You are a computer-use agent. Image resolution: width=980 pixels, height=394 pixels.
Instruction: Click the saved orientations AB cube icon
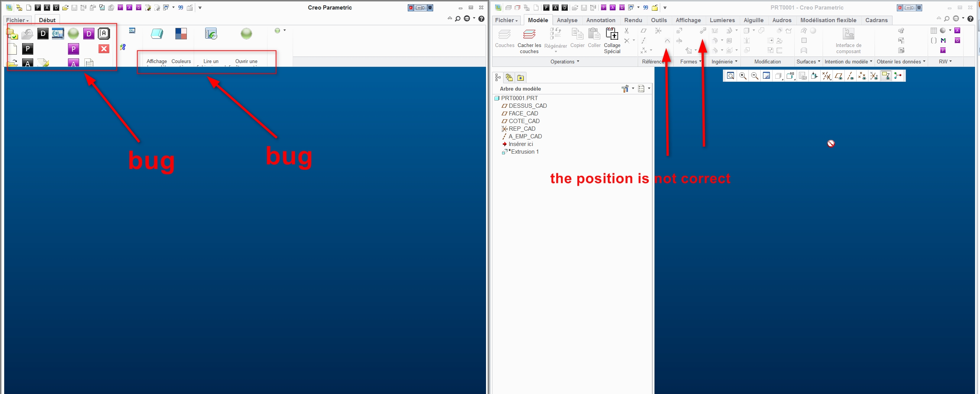click(x=790, y=76)
